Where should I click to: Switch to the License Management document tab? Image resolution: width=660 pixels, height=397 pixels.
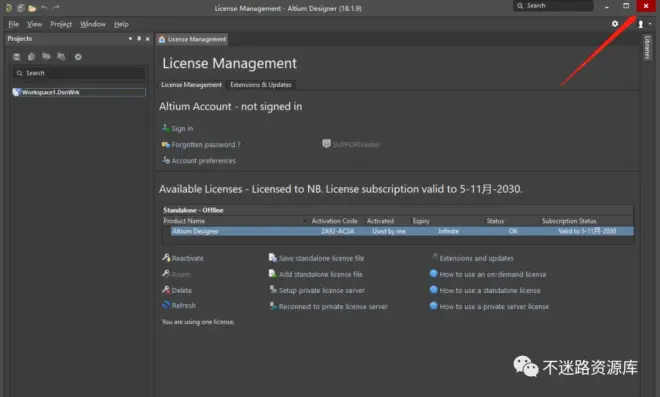[192, 39]
